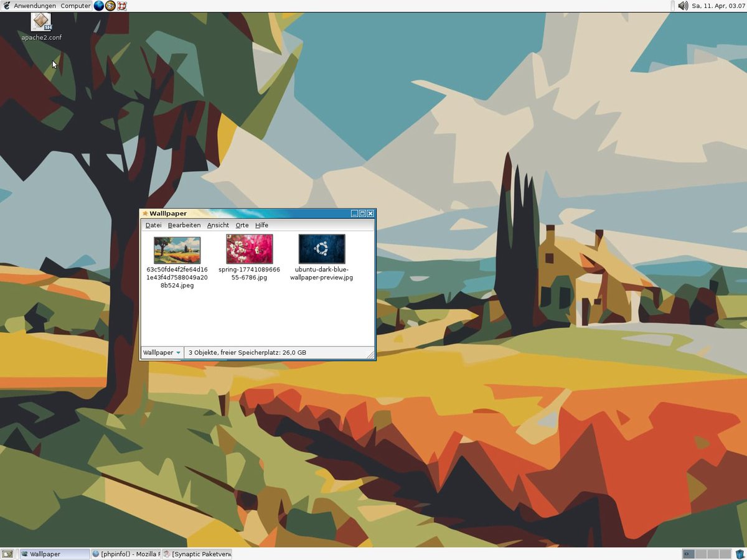Click the Wallpaper window title bar star icon
The image size is (747, 560).
145,213
